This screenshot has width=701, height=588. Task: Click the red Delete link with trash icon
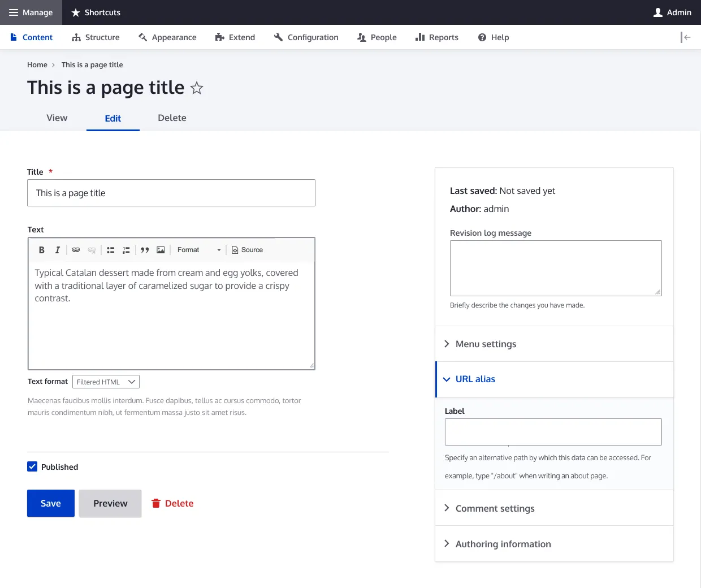pyautogui.click(x=172, y=503)
